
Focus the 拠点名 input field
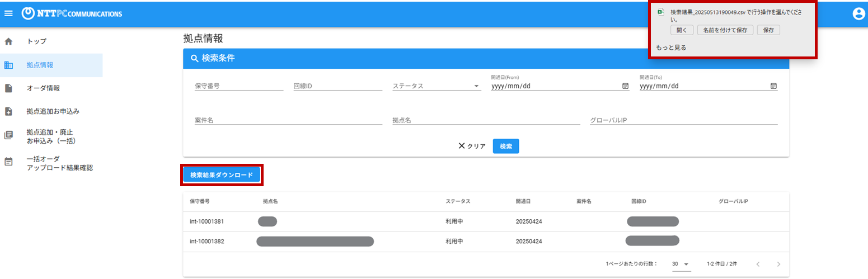click(x=486, y=120)
